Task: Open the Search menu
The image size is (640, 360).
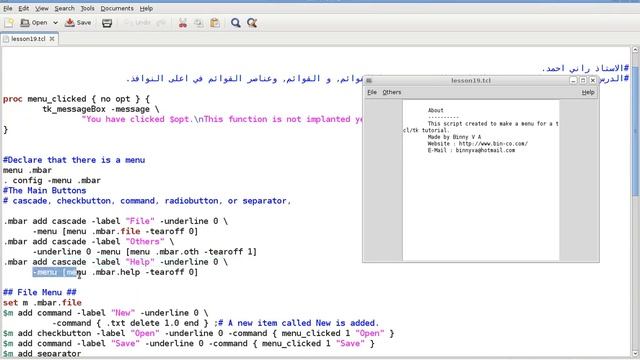Action: tap(64, 8)
